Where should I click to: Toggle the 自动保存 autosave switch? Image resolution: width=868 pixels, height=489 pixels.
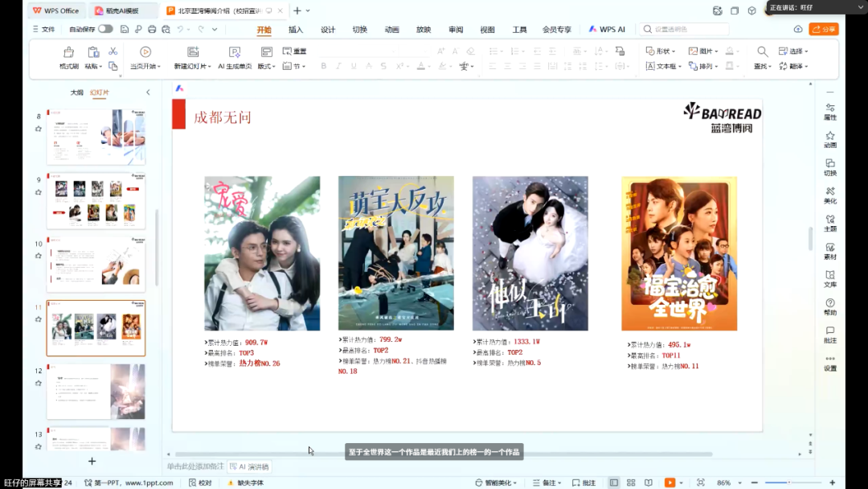105,29
